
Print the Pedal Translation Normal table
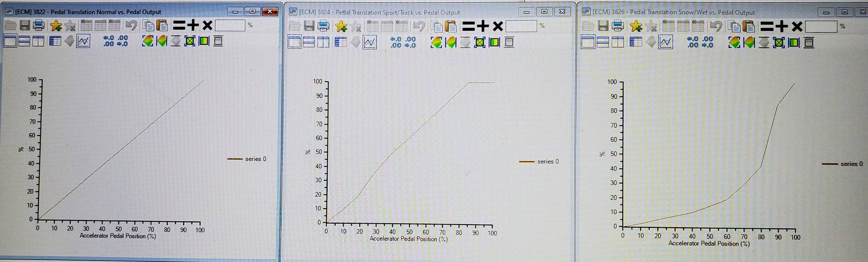click(39, 26)
